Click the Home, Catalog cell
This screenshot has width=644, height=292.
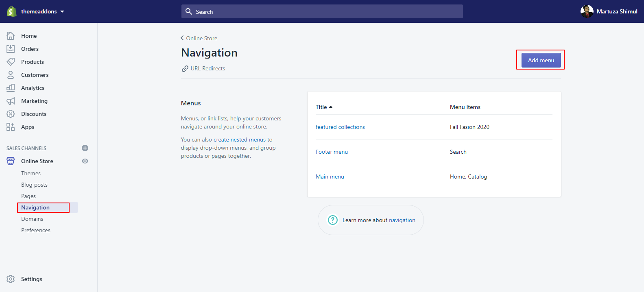click(468, 177)
